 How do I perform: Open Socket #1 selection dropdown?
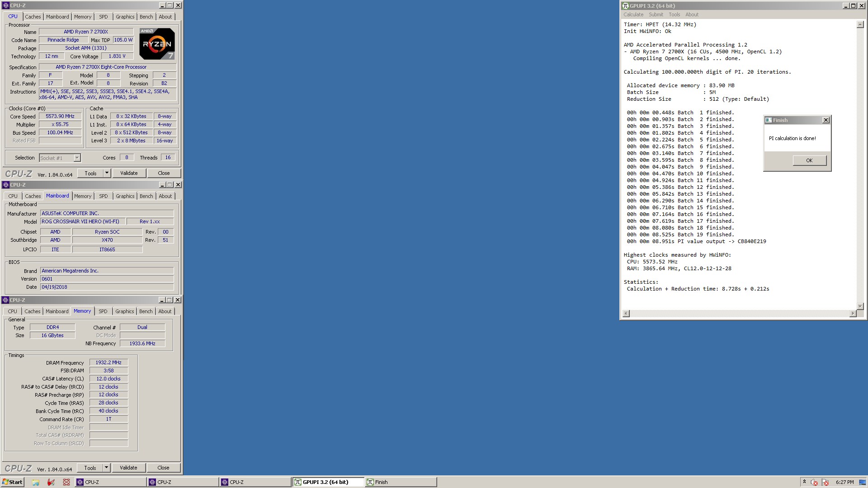[77, 158]
